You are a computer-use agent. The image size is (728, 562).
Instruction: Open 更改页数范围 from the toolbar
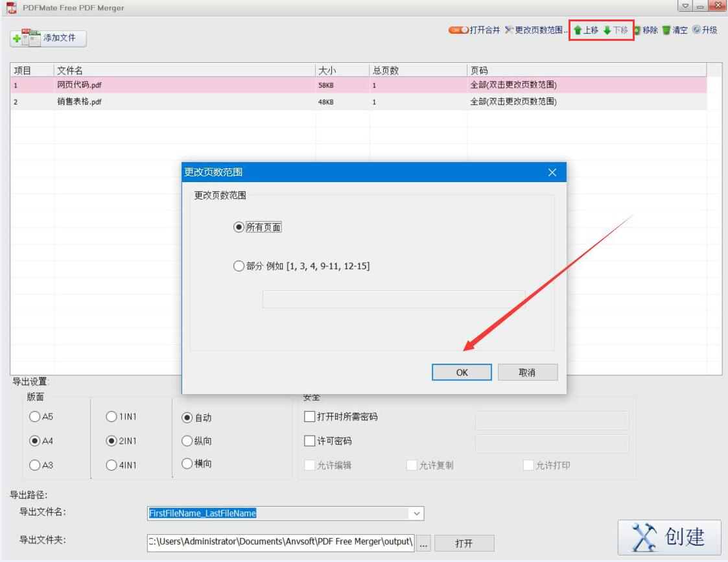(536, 30)
